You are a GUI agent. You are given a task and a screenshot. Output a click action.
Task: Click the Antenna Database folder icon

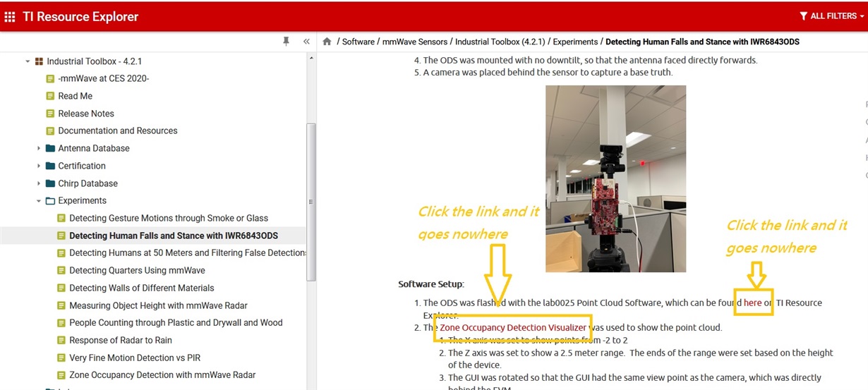[50, 148]
